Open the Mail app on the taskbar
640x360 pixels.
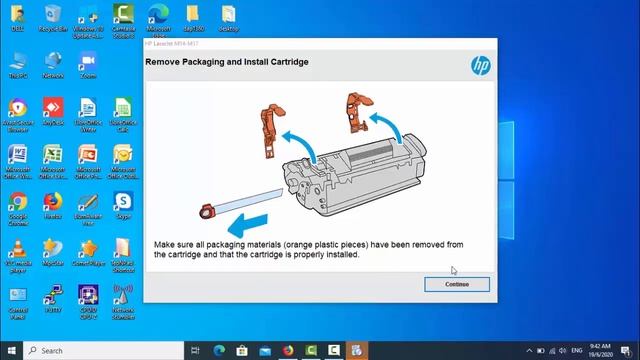[265, 351]
